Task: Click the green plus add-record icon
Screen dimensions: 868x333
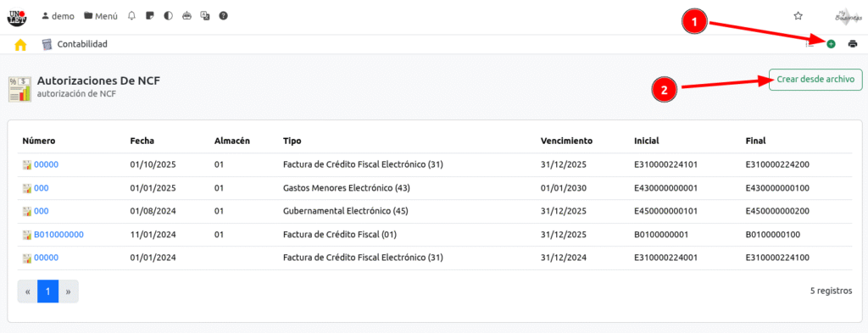Action: [x=831, y=44]
